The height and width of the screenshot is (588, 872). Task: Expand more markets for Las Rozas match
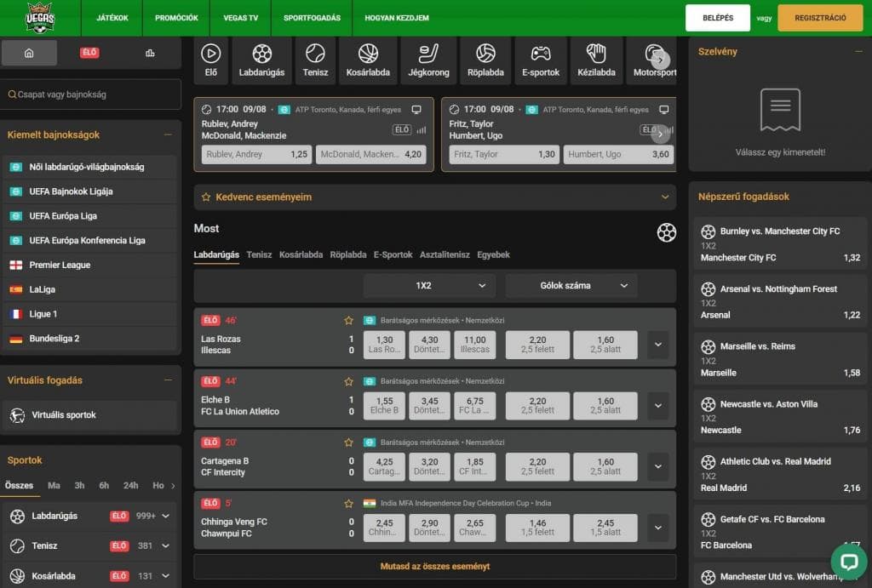coord(658,345)
